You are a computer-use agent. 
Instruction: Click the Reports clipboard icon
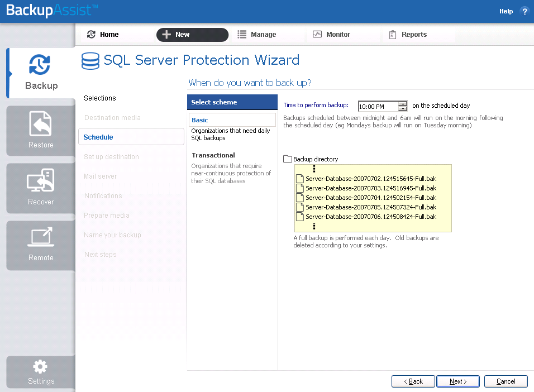coord(393,35)
